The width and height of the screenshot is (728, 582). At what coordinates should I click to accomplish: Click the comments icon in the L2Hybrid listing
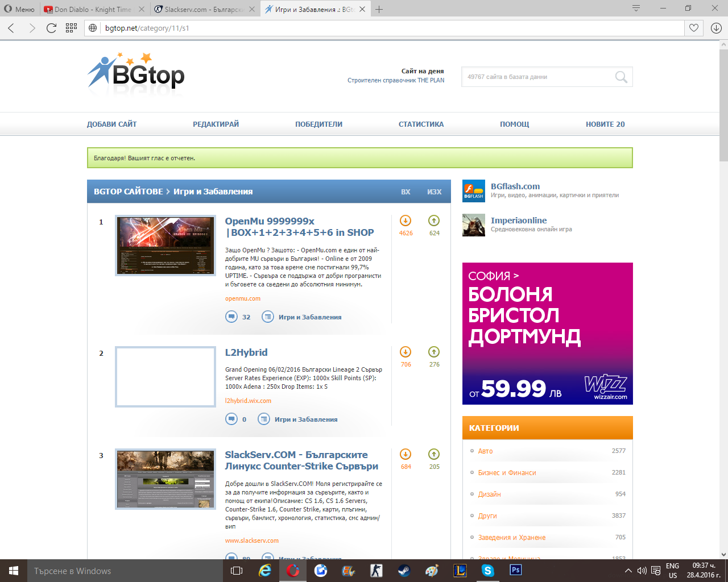click(x=231, y=419)
